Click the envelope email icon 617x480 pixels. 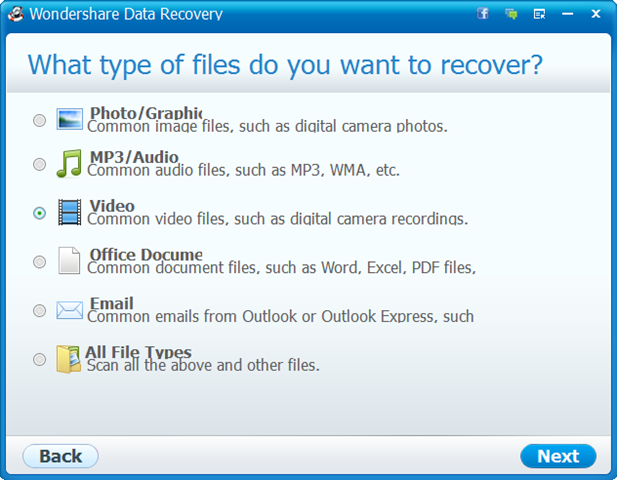[x=69, y=310]
